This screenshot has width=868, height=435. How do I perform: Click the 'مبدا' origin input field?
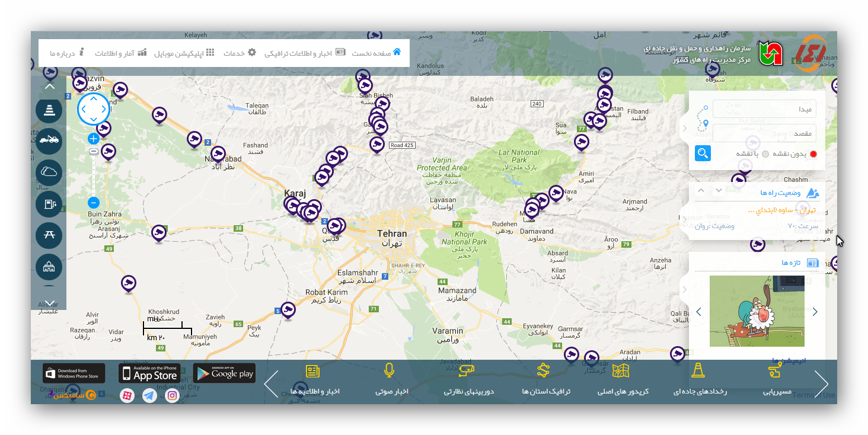pyautogui.click(x=764, y=109)
